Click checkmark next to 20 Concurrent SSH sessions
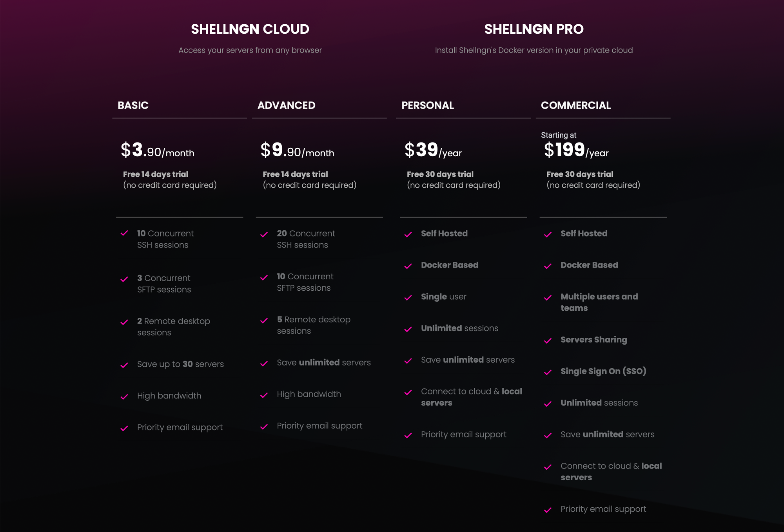784x532 pixels. [x=264, y=235]
